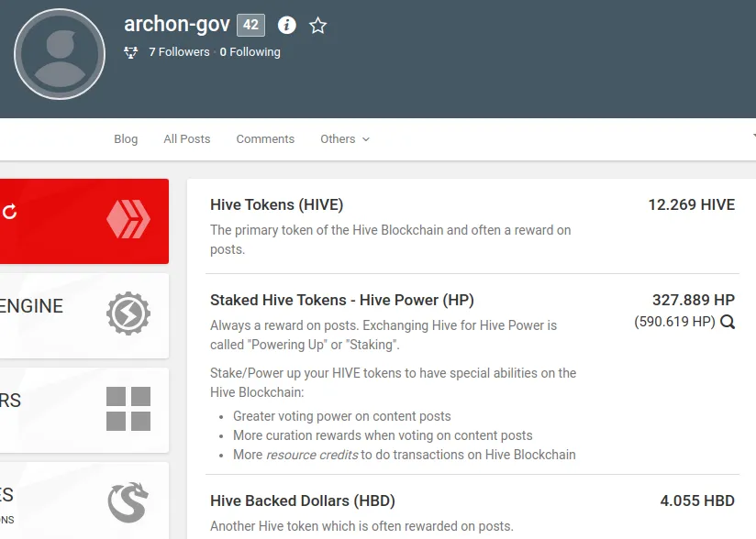
Task: Click the Staked Hive Tokens - Hive Power heading
Action: click(342, 300)
